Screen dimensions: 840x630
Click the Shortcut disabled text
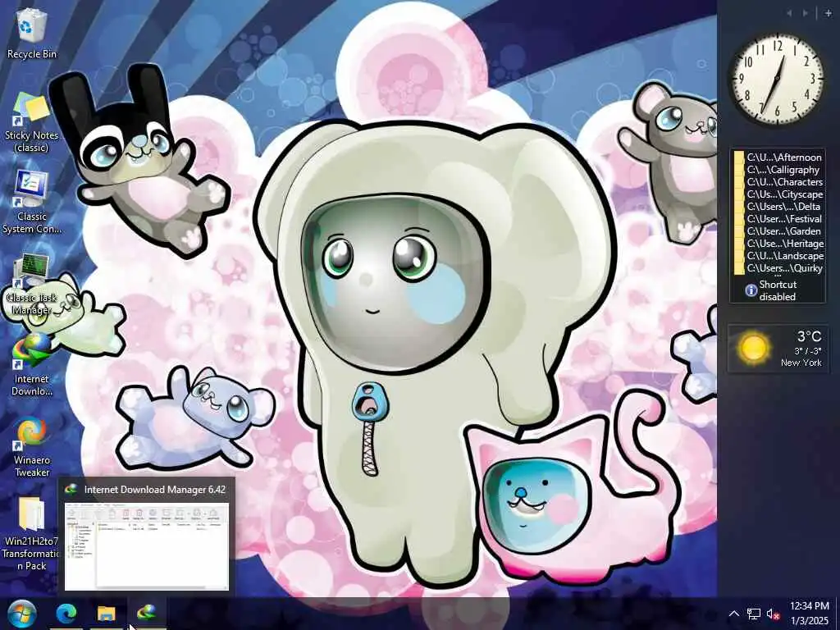[x=778, y=290]
